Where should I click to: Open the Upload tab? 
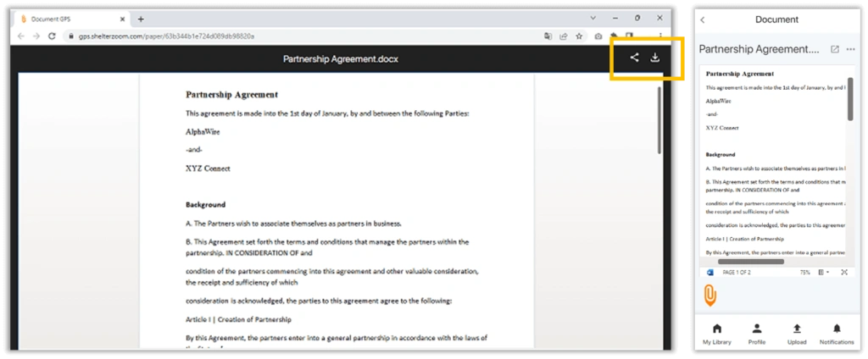coord(797,334)
